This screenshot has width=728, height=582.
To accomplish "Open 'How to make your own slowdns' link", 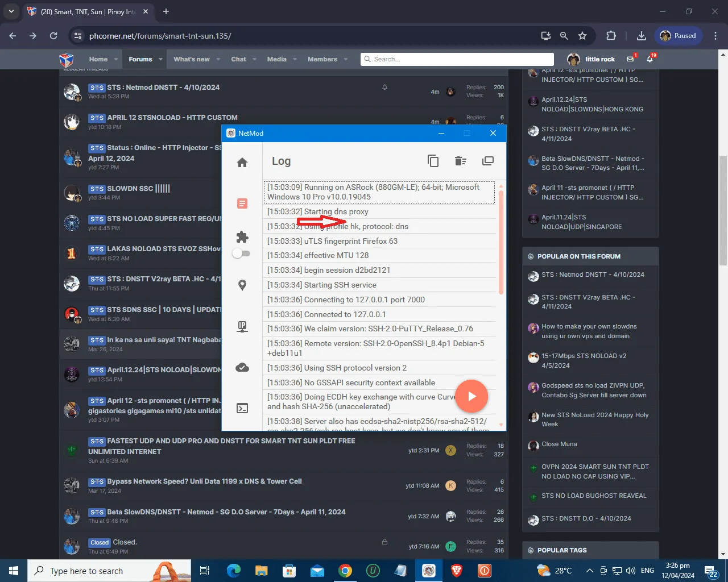I will click(589, 331).
